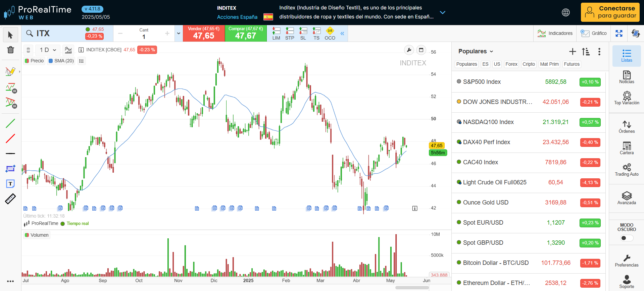Select the red trend line tool
Viewport: 644px width, 291px height.
click(x=10, y=138)
